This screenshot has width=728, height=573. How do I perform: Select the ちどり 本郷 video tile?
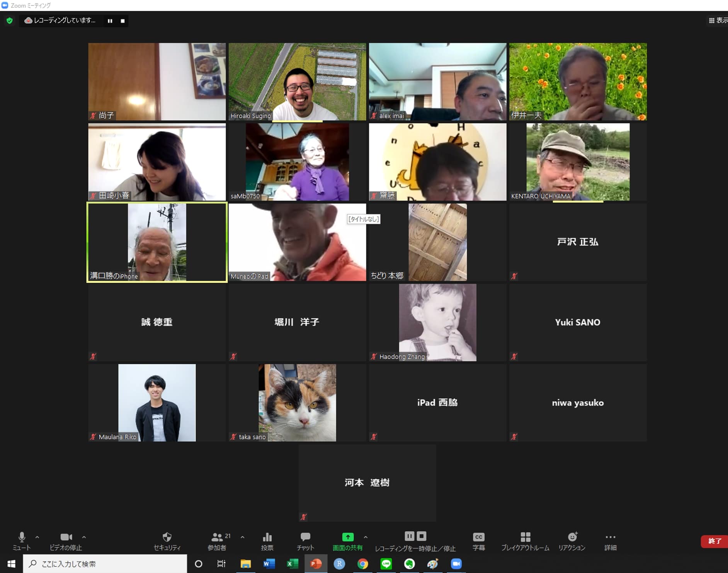(x=437, y=242)
